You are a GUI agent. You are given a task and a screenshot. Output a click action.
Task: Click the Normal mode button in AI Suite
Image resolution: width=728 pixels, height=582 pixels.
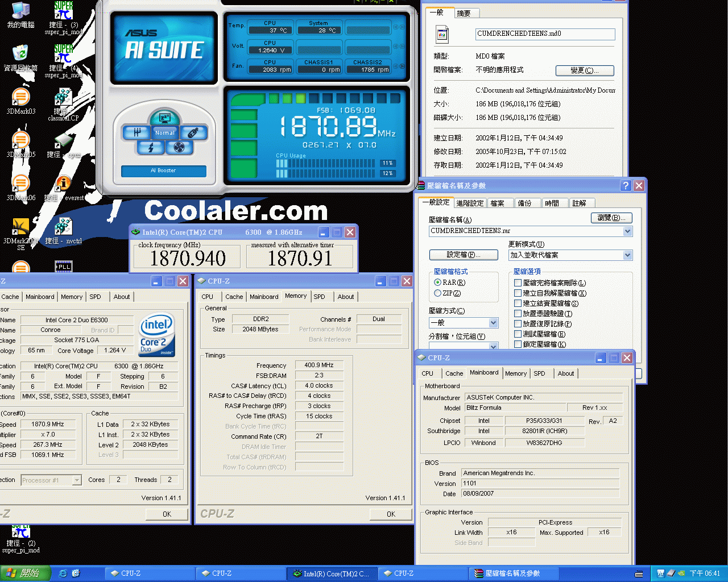coord(165,132)
